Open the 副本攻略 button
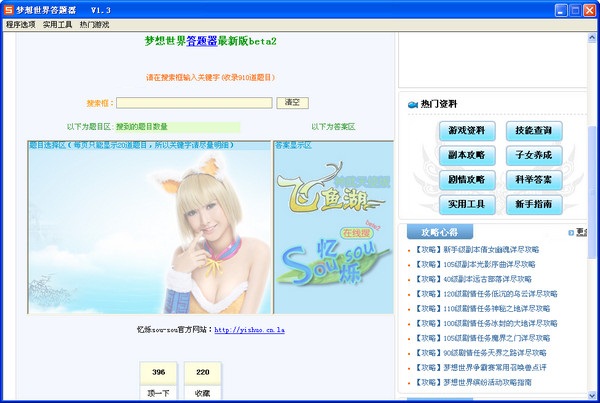The image size is (600, 403). (x=467, y=155)
